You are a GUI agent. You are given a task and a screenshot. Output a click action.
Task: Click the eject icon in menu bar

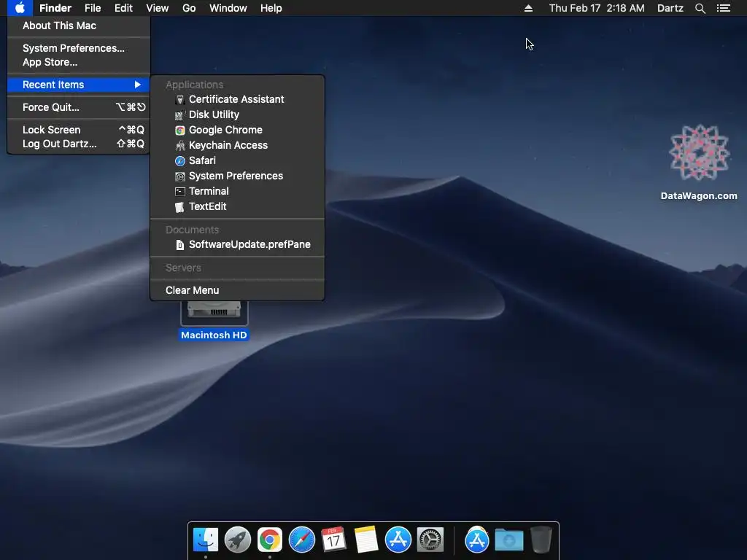click(x=528, y=8)
